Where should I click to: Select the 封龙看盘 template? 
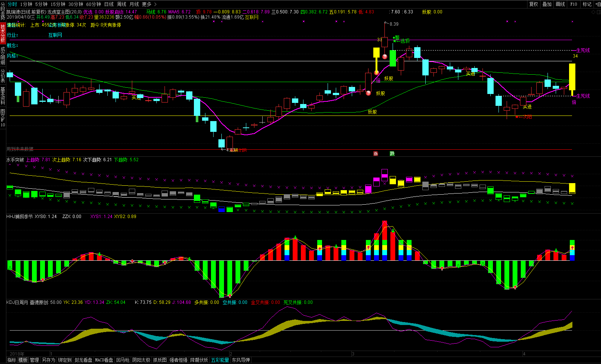[83, 360]
